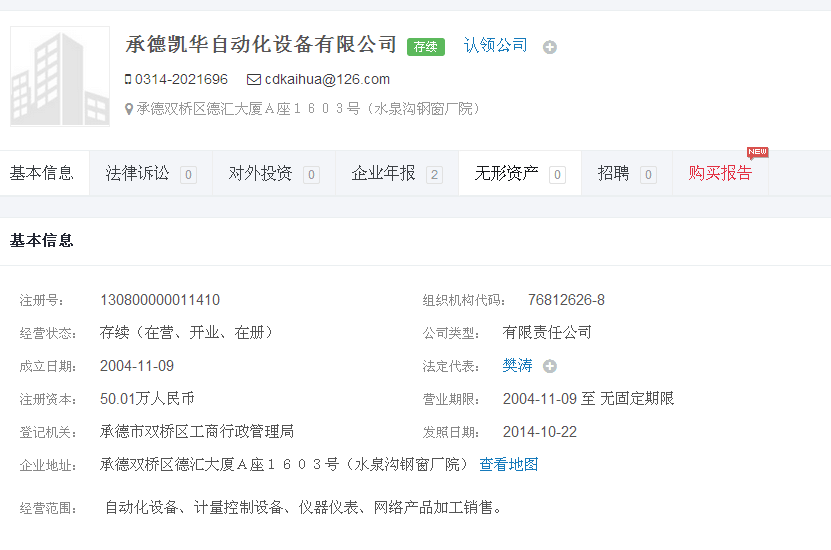Click the plus icon next to 樊涛
The image size is (831, 550).
point(550,366)
